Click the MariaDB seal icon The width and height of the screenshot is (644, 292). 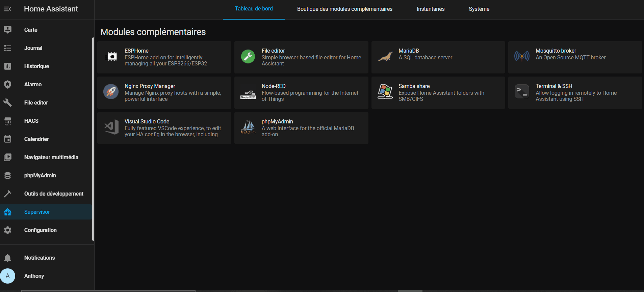coord(385,56)
